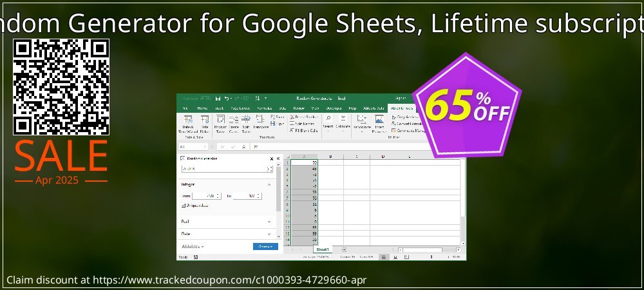Start the Split Table tool

coord(246,124)
